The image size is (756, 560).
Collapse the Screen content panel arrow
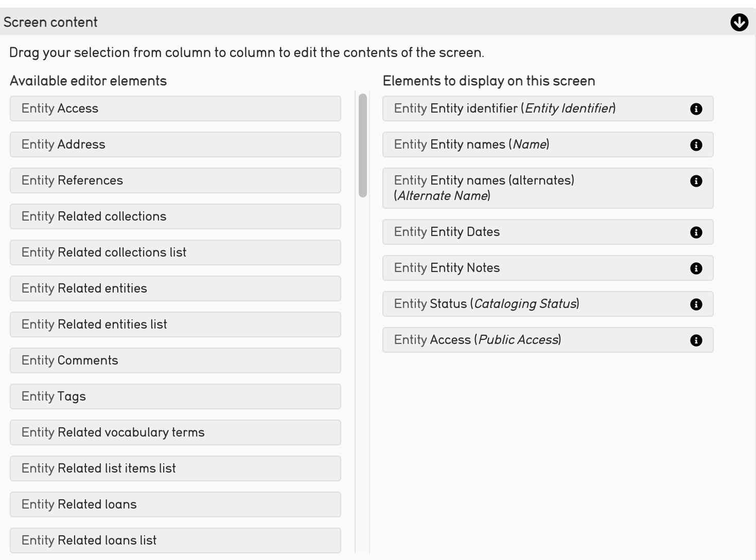point(739,23)
